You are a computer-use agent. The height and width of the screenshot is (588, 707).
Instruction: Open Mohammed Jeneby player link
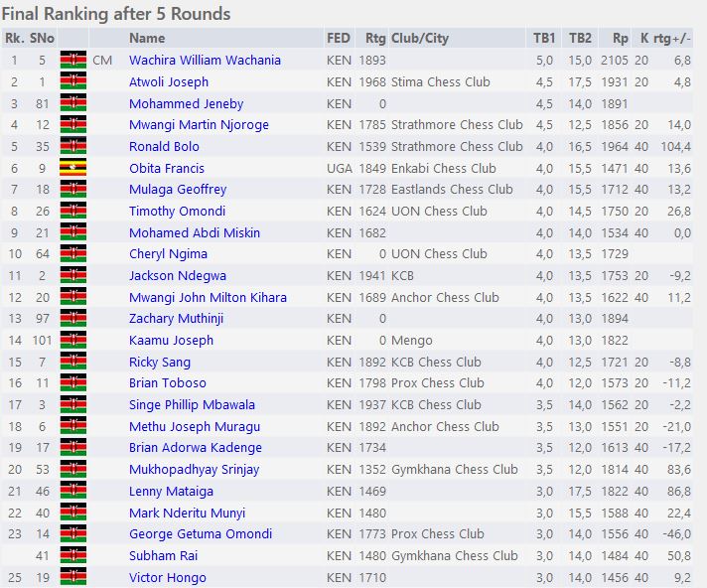[x=187, y=103]
